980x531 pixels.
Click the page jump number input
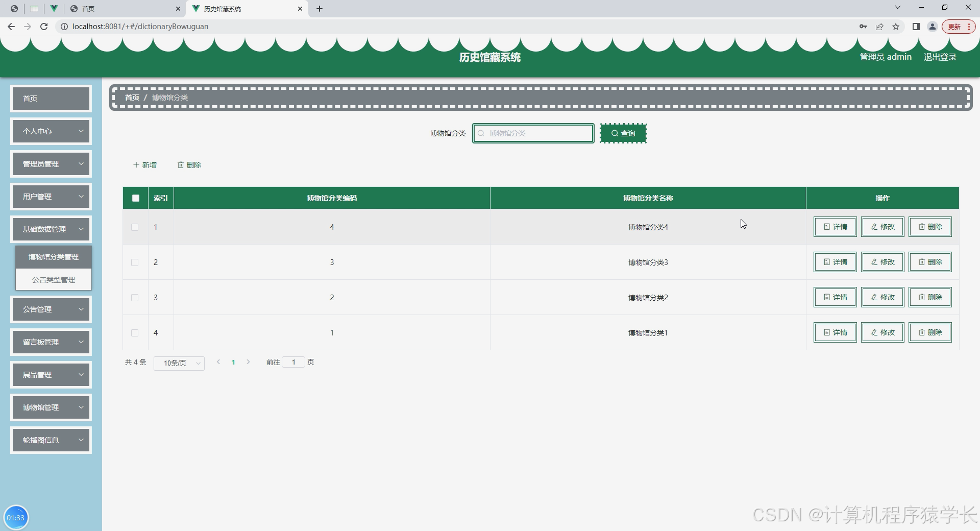[x=293, y=362]
